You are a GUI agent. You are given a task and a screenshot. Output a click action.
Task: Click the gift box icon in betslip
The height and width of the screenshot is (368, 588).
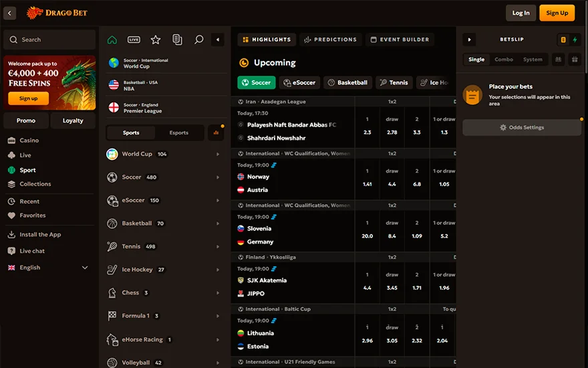pyautogui.click(x=575, y=60)
